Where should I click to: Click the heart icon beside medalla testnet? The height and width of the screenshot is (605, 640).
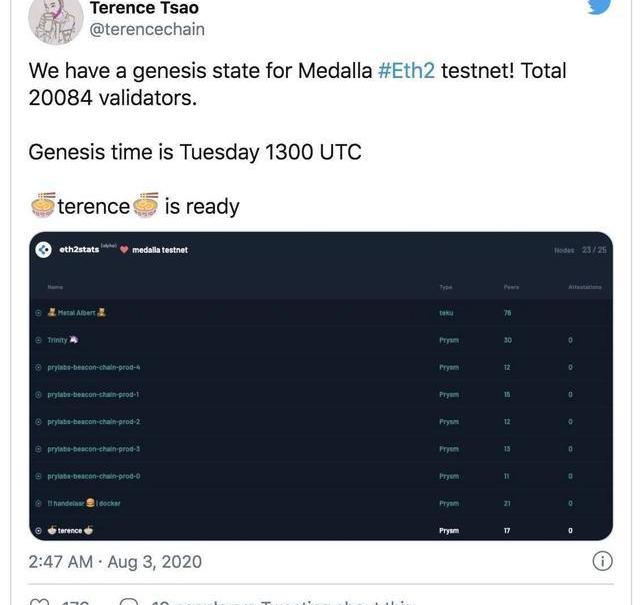124,250
